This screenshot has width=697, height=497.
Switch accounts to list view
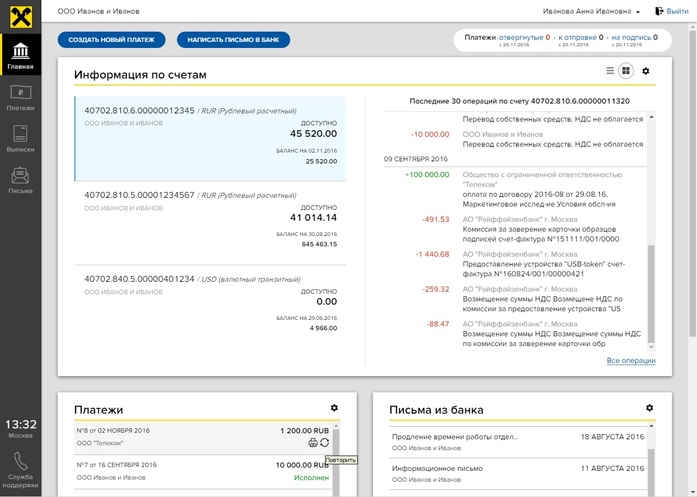(x=609, y=71)
